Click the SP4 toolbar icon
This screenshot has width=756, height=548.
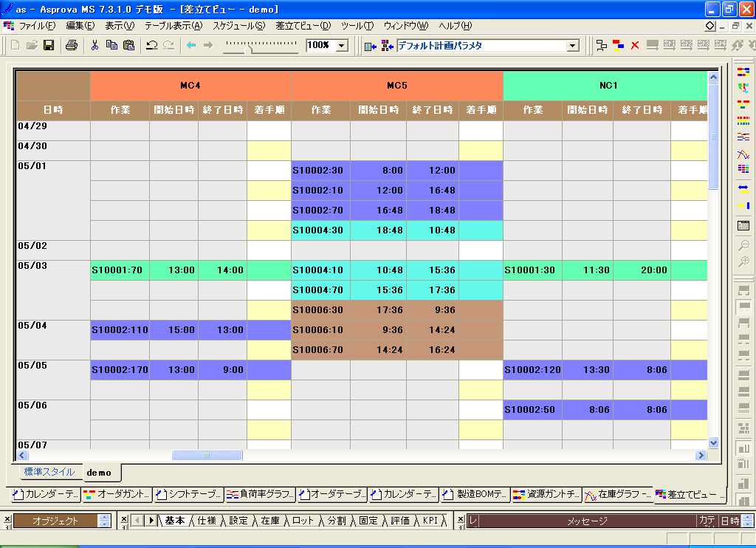720,45
